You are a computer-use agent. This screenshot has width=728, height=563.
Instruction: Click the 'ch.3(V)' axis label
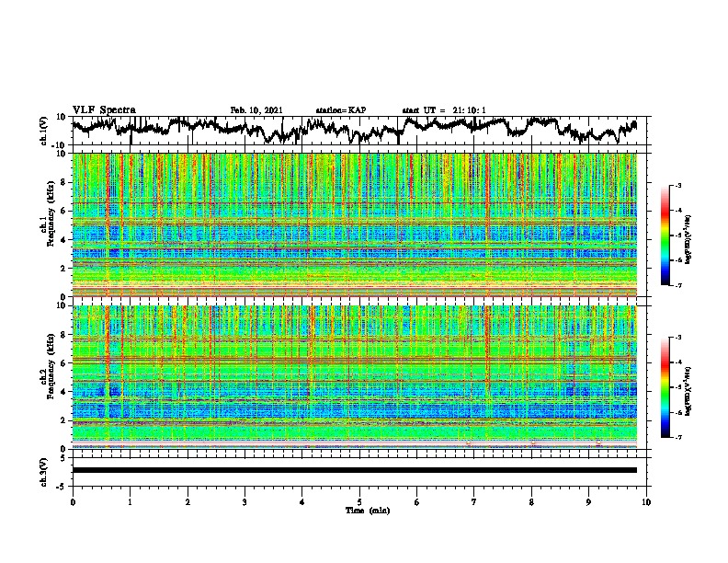click(x=44, y=472)
